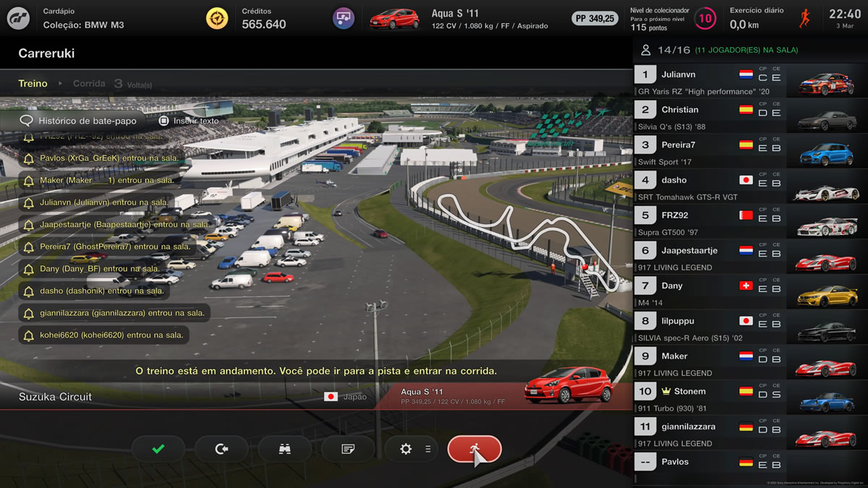Image resolution: width=868 pixels, height=488 pixels.
Task: Click the bell icon beside Pavlos (XrGa_GrEeK)
Action: click(29, 158)
